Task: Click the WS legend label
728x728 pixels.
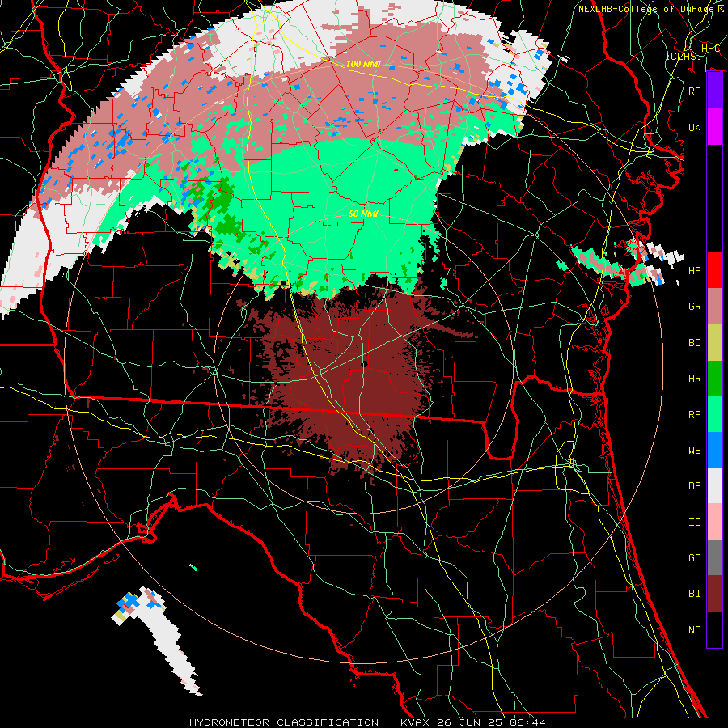Action: point(695,450)
